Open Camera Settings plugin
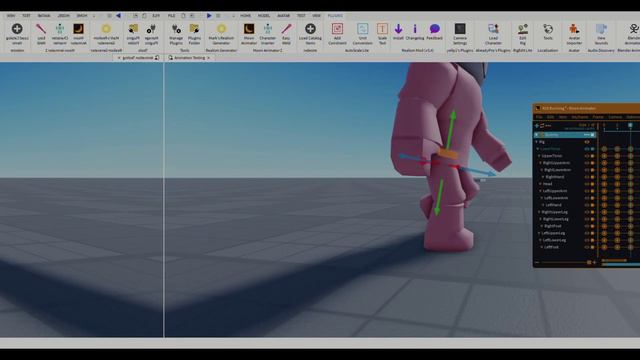640x360 pixels. pyautogui.click(x=460, y=33)
